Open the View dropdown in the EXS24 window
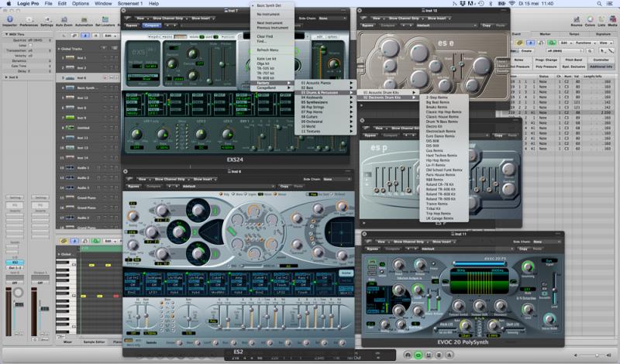 (141, 18)
